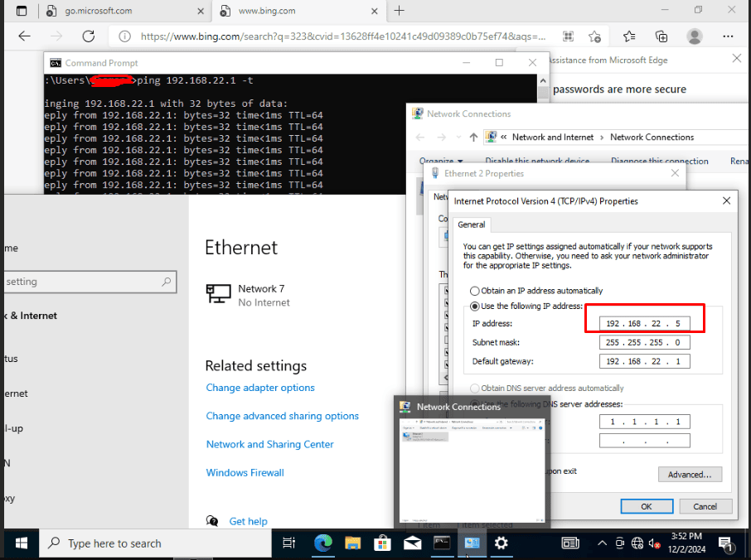Image resolution: width=751 pixels, height=560 pixels.
Task: Click Diagnose this connection toolbar item
Action: click(660, 161)
